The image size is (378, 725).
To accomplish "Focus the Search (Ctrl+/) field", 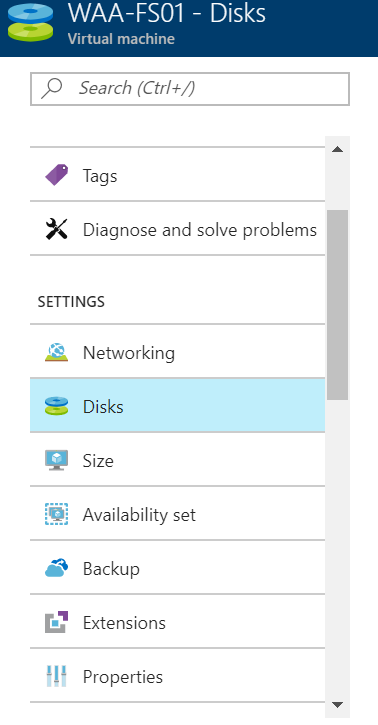I will pos(190,89).
